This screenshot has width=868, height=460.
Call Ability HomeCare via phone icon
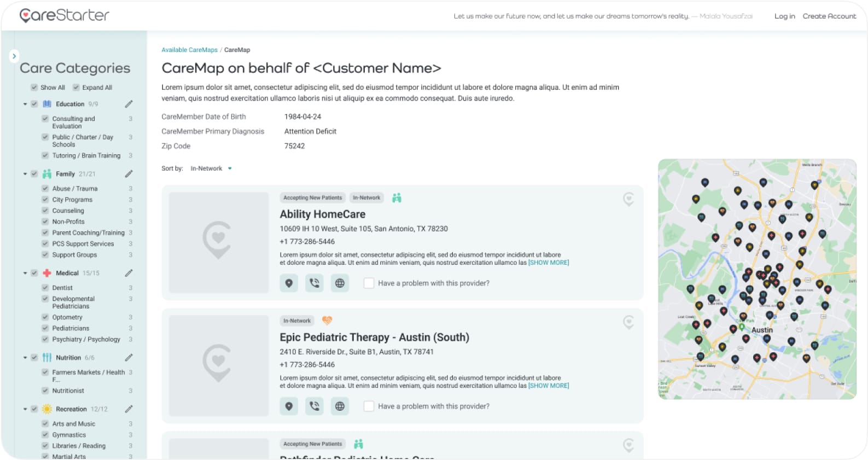point(314,283)
